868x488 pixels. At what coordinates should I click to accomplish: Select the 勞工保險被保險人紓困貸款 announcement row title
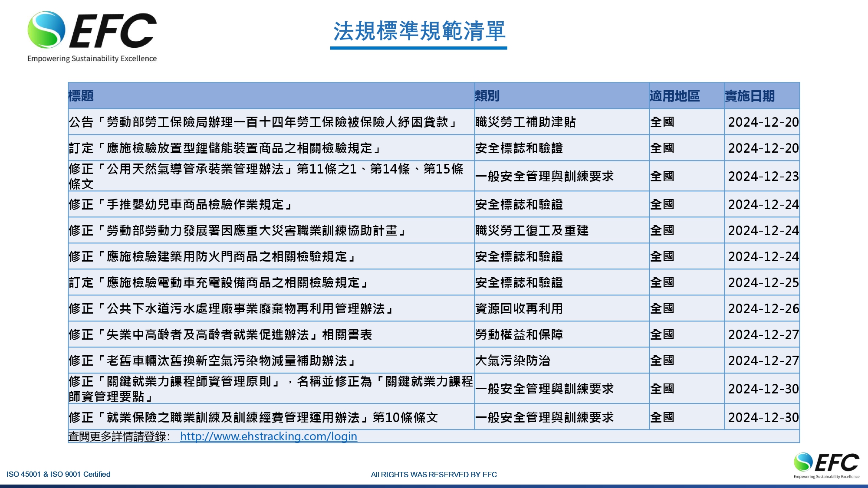coord(263,122)
